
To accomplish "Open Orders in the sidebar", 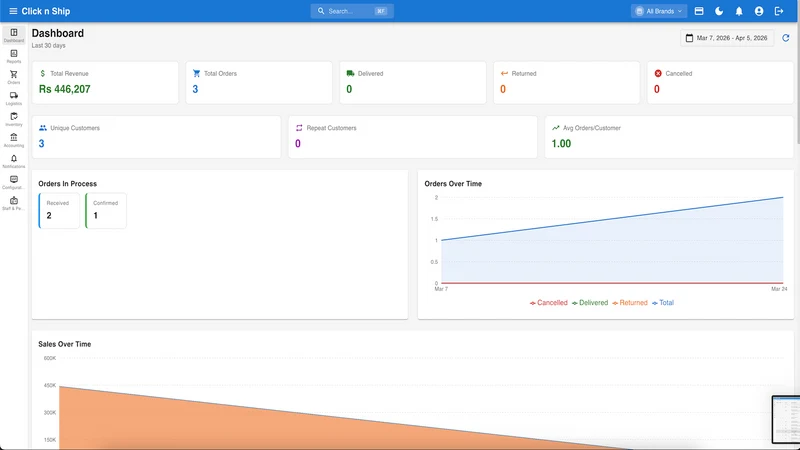I will (14, 77).
